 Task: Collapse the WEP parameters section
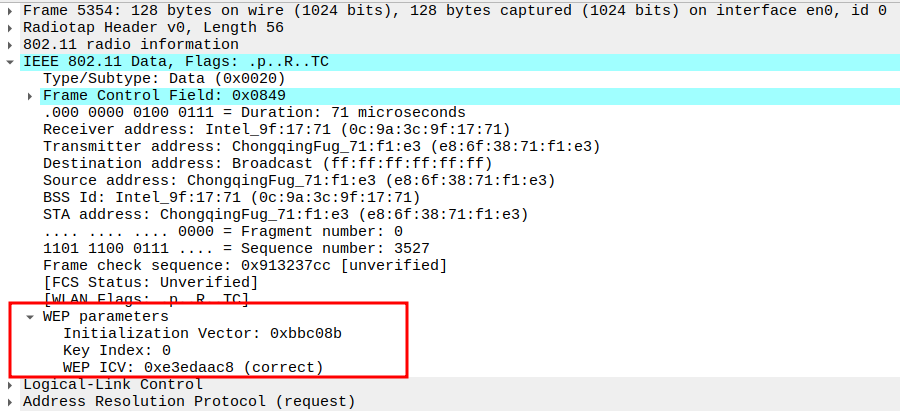click(x=31, y=317)
